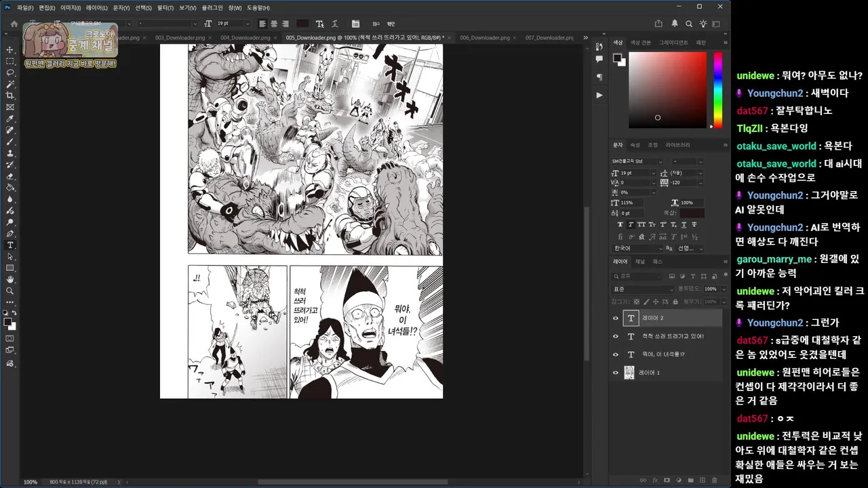
Task: Switch to the 채널 panel tab
Action: click(640, 262)
